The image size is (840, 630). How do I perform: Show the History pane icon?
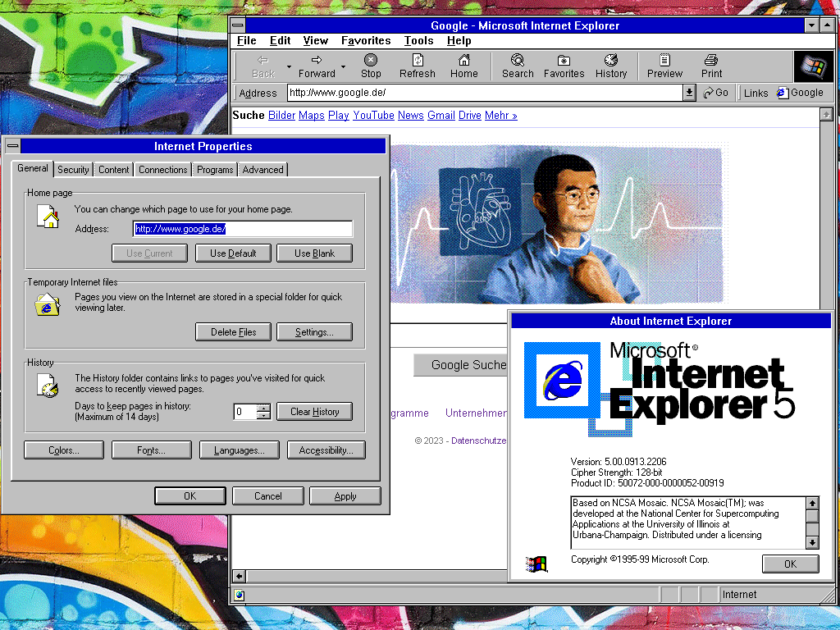611,66
